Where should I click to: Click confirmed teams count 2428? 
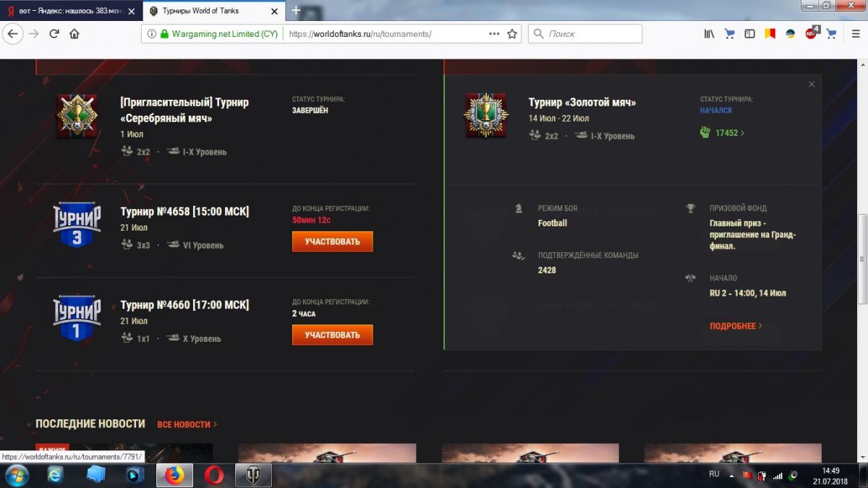tap(547, 270)
